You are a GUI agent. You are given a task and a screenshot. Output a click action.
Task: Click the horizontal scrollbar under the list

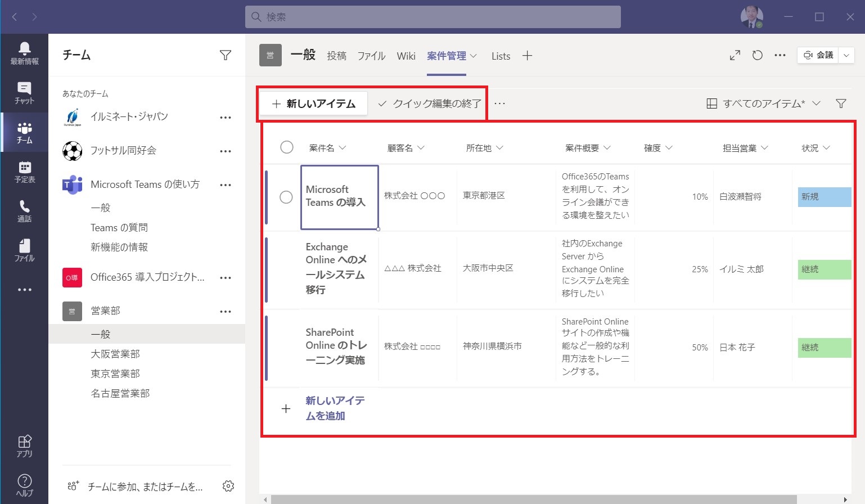[x=533, y=499]
